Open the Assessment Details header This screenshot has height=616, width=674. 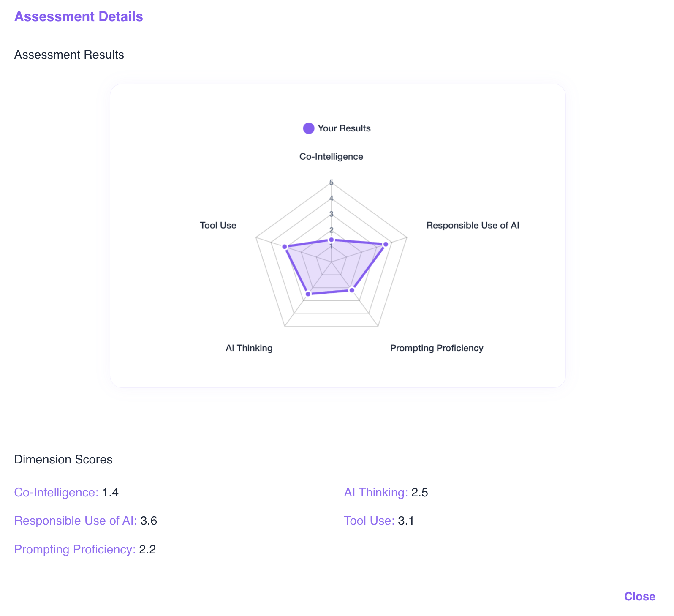click(79, 16)
